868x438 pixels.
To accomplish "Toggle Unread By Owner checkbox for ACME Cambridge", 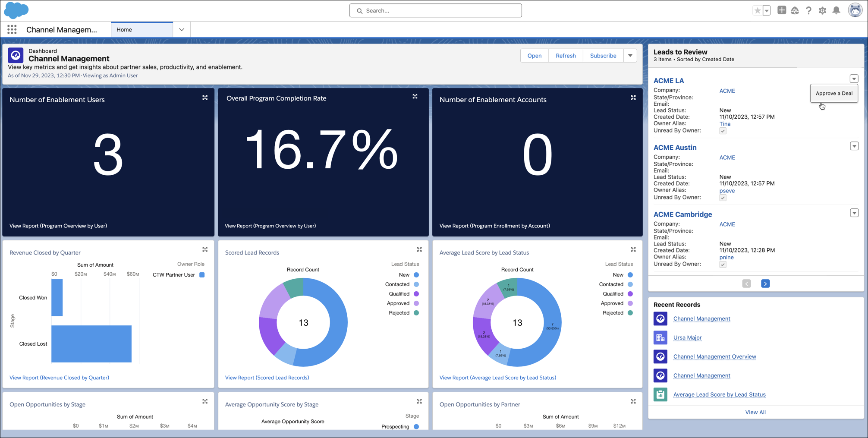I will click(723, 265).
